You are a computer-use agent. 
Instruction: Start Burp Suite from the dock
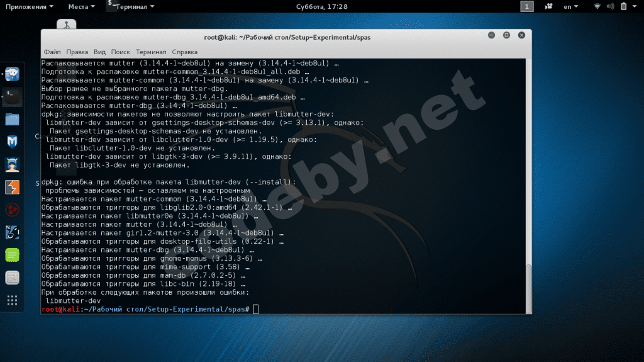[13, 187]
